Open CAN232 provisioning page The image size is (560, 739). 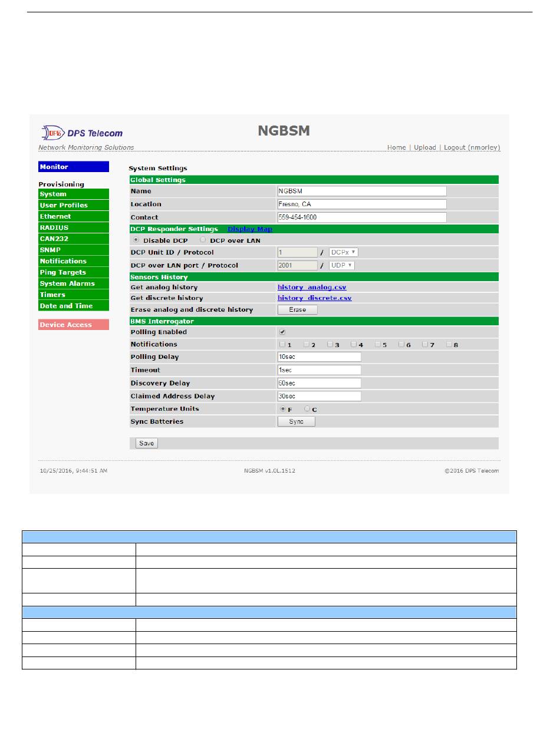tap(74, 239)
